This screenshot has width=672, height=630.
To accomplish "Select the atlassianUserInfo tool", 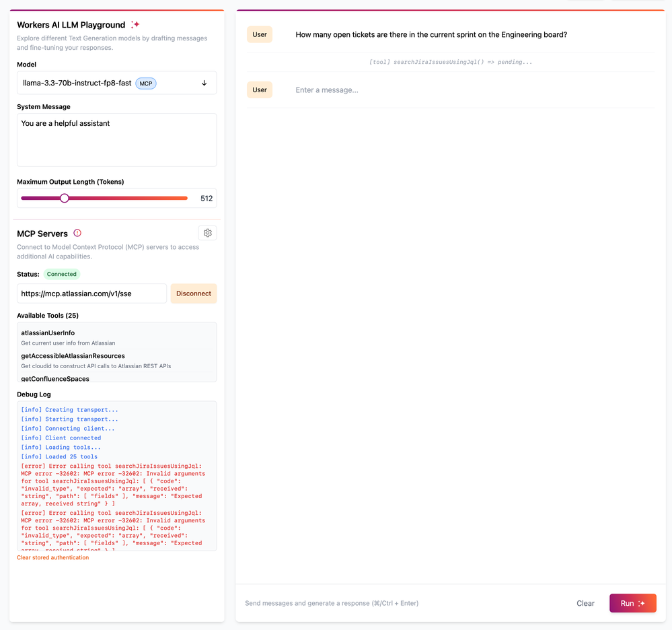I will (48, 332).
